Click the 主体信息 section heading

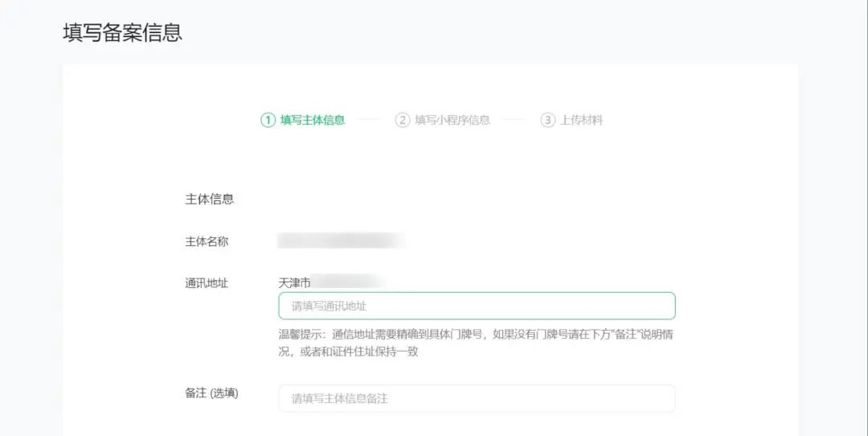point(209,199)
